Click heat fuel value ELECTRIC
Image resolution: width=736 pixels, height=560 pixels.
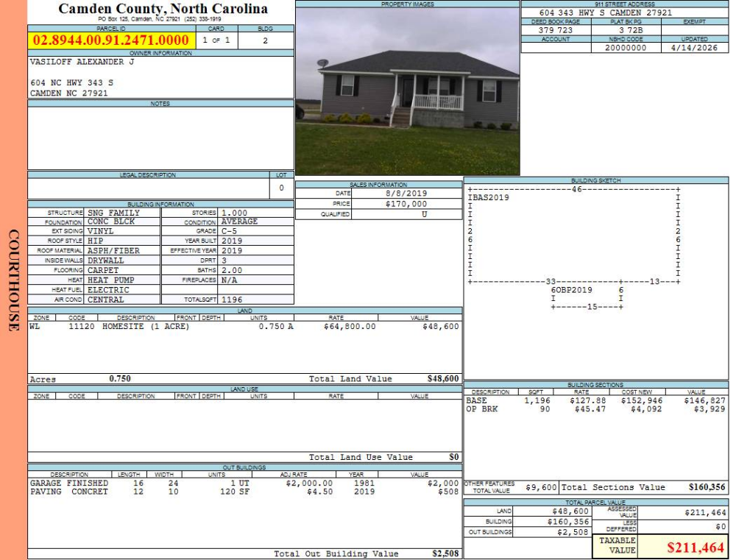(108, 290)
